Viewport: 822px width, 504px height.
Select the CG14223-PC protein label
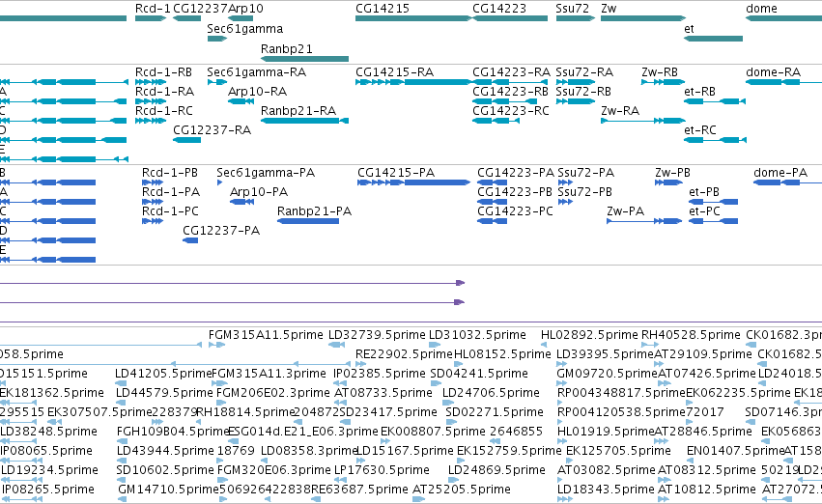pyautogui.click(x=515, y=211)
